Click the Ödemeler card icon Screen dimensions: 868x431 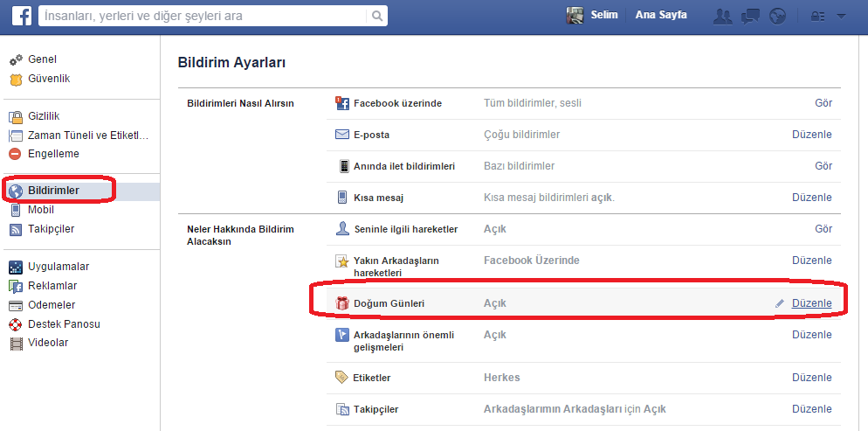[16, 305]
